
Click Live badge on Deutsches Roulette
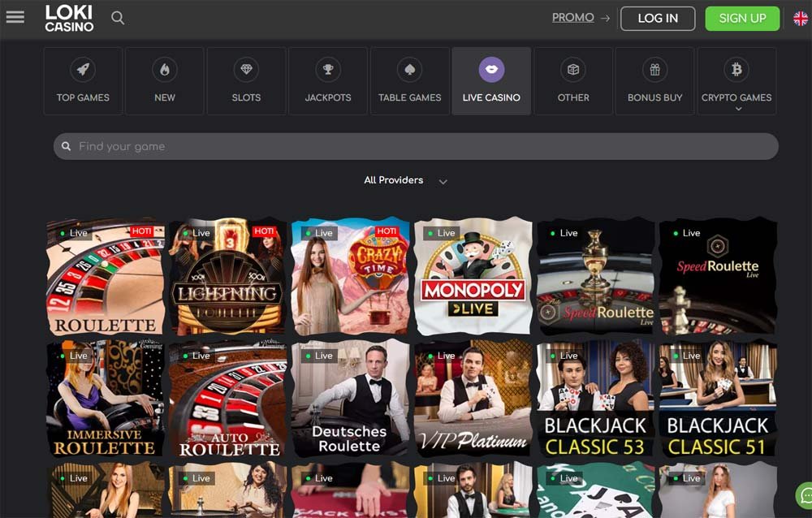[317, 356]
